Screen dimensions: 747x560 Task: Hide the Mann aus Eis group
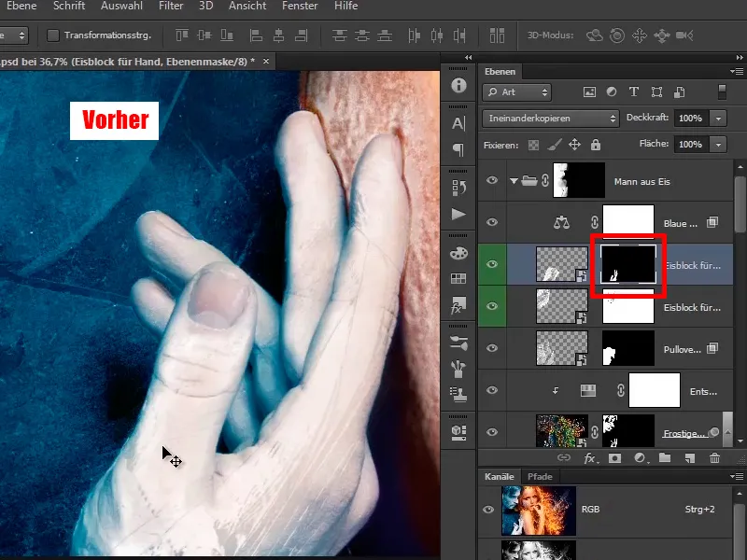point(492,180)
